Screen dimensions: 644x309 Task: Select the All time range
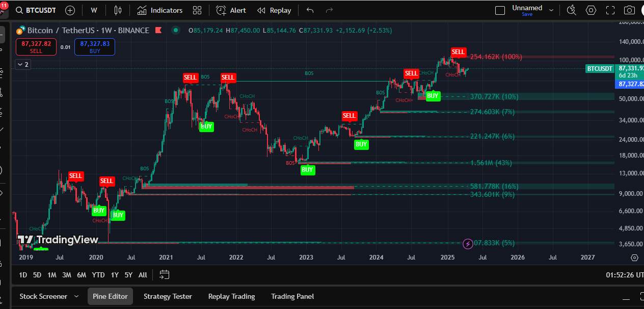click(x=143, y=275)
